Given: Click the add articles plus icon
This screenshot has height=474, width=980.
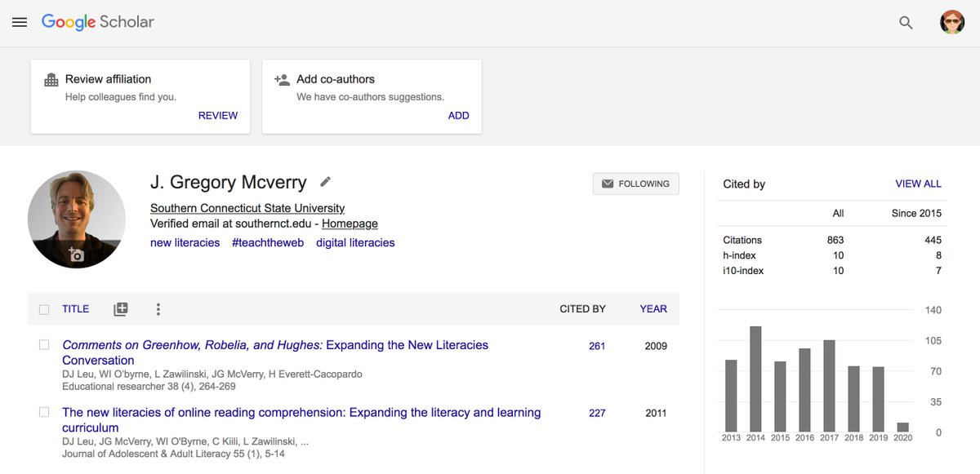Looking at the screenshot, I should 120,309.
